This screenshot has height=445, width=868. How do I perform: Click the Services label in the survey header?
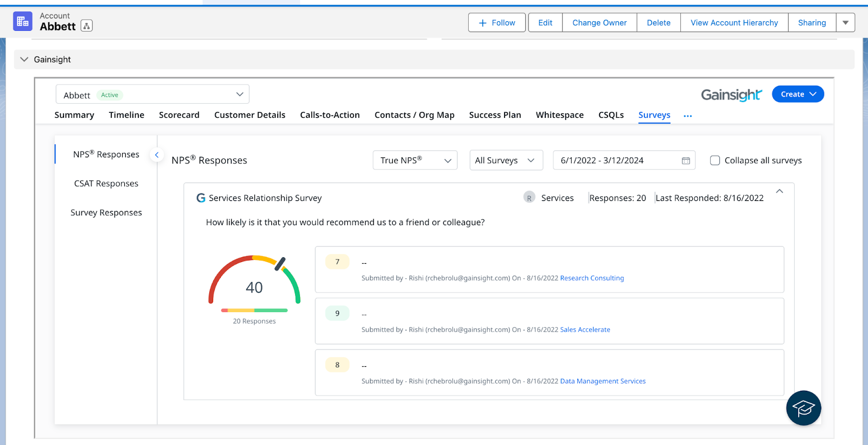[x=557, y=198]
